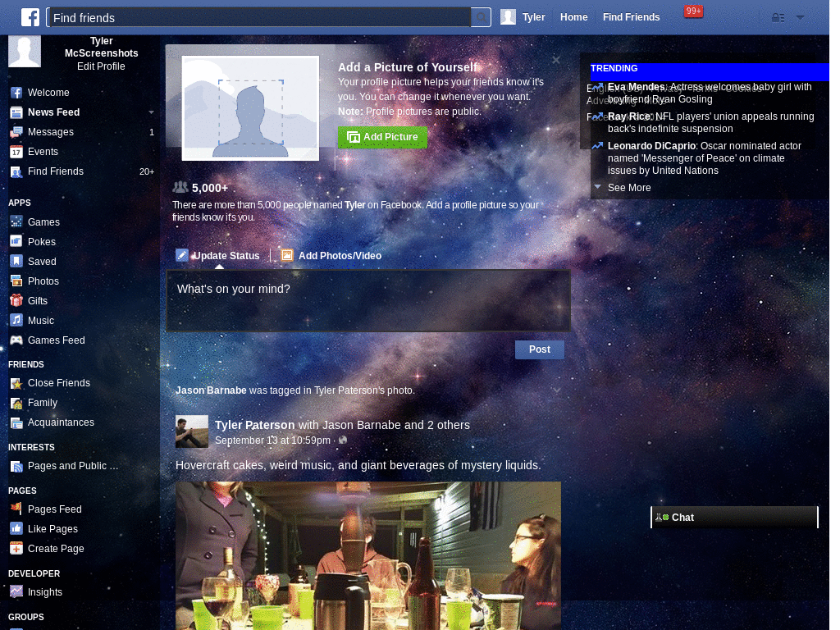
Task: Open the Saved bookmark icon
Action: click(16, 262)
